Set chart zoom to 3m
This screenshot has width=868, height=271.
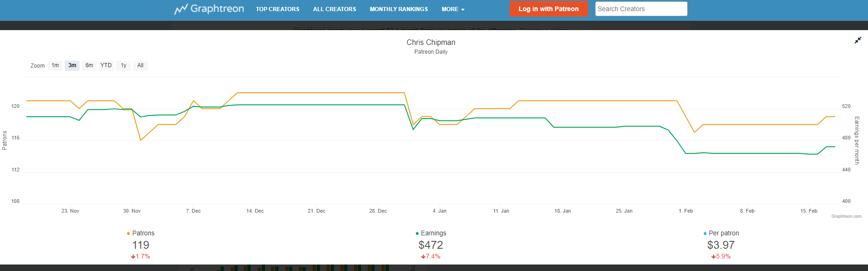[x=72, y=65]
